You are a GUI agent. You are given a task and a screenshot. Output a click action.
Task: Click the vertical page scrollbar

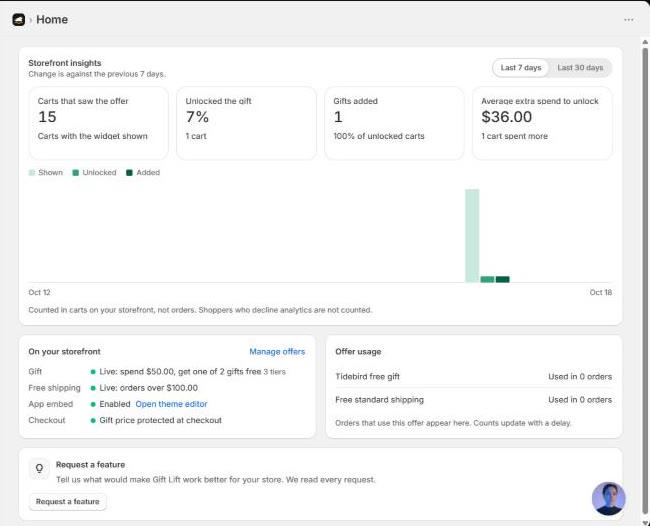click(645, 282)
